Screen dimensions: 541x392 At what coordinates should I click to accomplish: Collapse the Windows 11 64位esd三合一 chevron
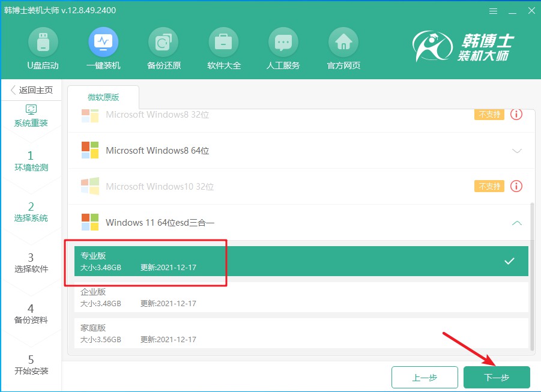tap(516, 223)
